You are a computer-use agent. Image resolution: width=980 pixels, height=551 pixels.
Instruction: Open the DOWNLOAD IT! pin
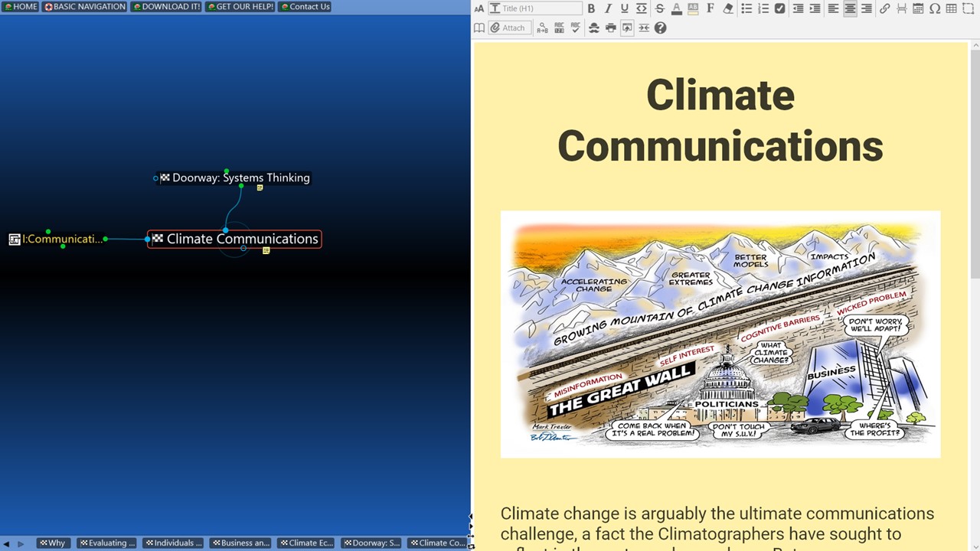point(165,6)
